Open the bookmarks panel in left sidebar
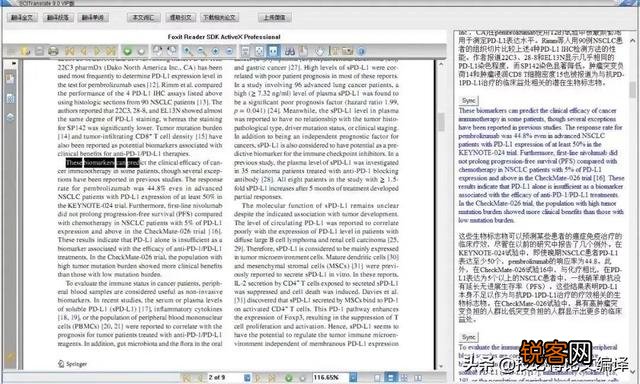Screen dimensions: 640x384 tap(10, 79)
